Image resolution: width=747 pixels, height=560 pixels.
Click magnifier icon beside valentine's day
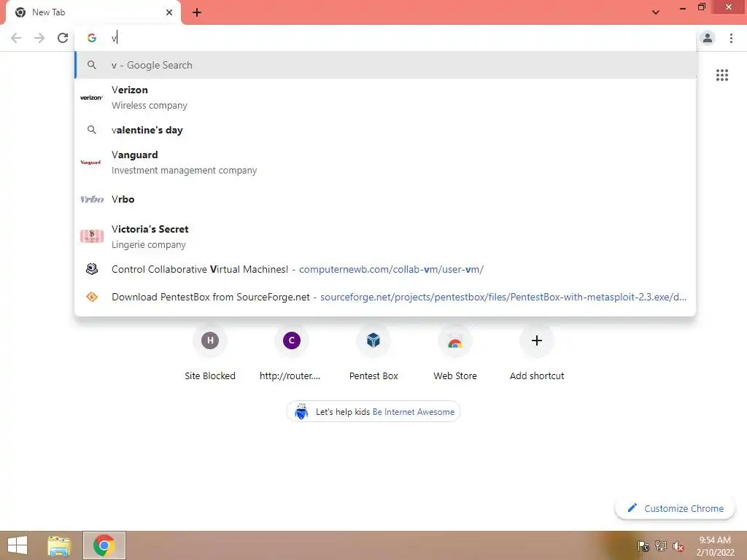(91, 130)
